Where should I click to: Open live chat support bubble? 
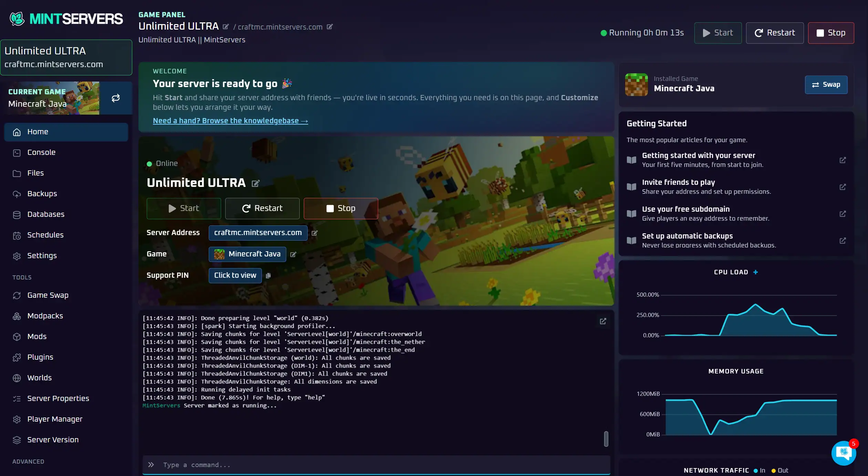pos(844,453)
